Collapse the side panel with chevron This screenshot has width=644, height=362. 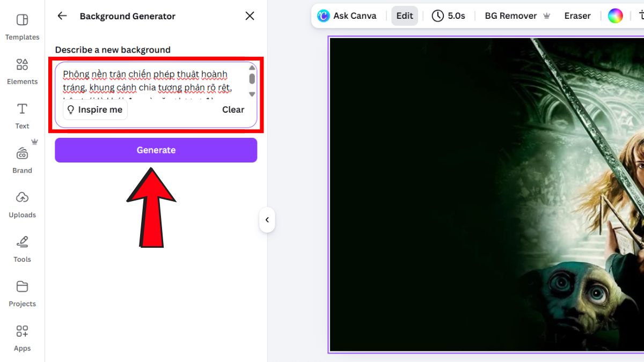pos(267,220)
